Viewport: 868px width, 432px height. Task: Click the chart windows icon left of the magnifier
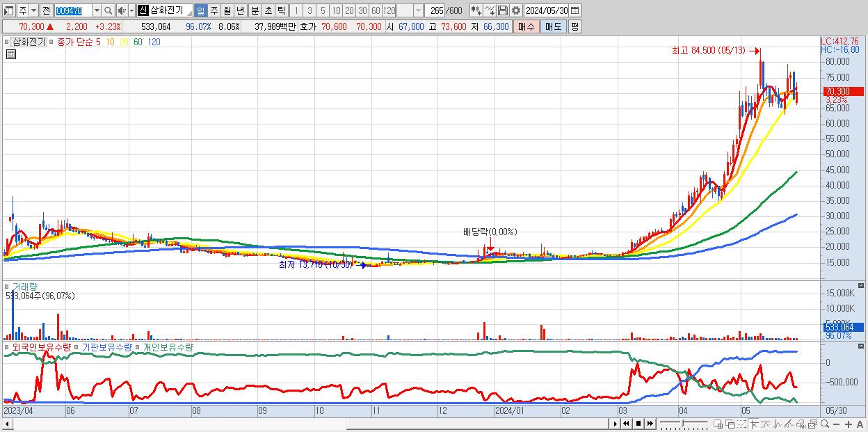pyautogui.click(x=812, y=424)
